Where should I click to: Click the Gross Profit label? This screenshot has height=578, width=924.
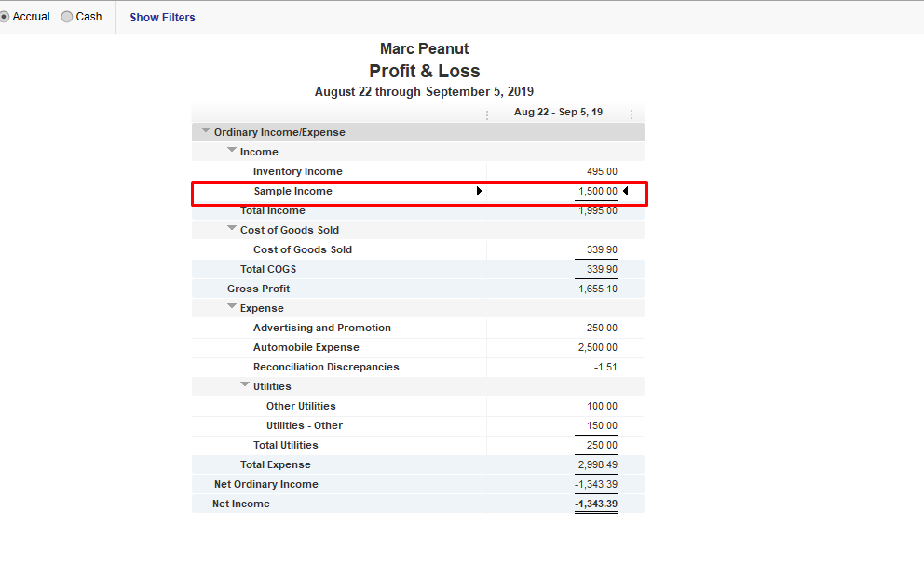tap(259, 289)
